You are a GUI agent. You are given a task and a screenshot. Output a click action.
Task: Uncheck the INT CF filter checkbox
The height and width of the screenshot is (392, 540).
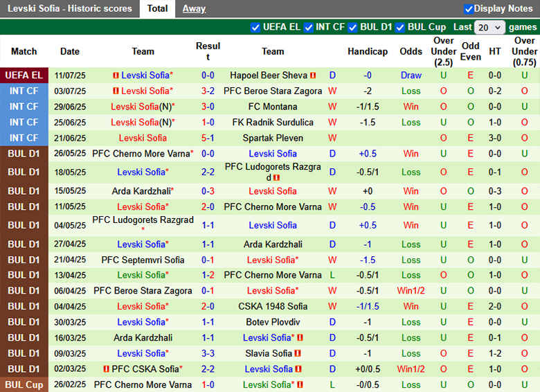click(x=308, y=28)
